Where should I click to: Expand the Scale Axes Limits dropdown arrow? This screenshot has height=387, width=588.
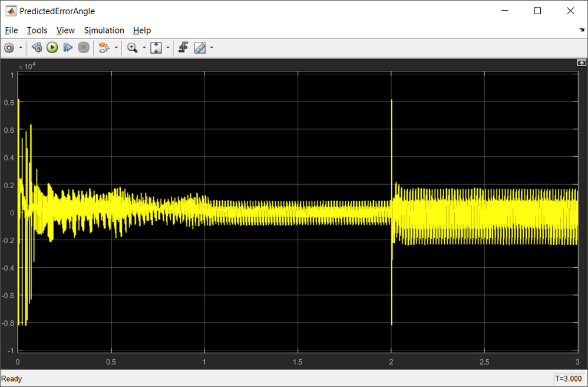coord(168,48)
